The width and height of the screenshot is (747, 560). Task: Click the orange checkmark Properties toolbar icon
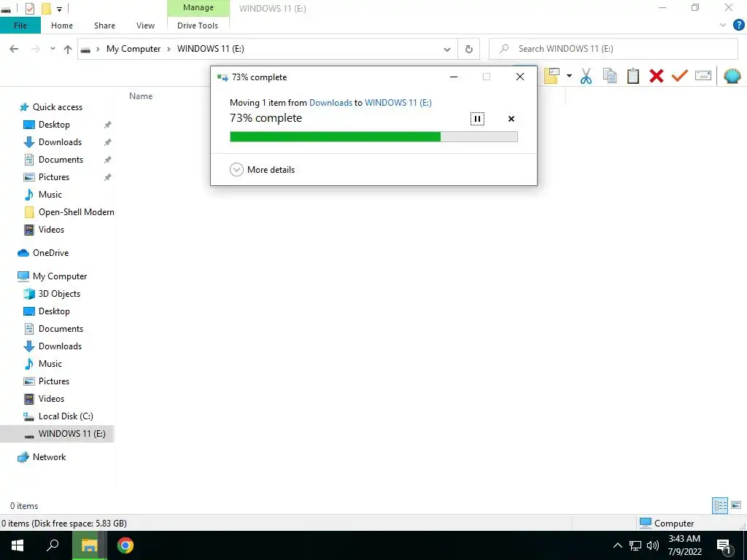[x=679, y=76]
